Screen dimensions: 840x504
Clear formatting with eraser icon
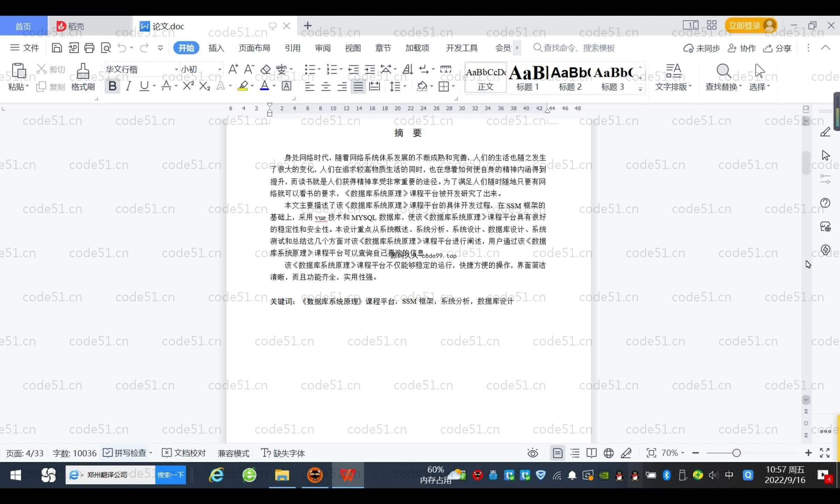pos(266,69)
